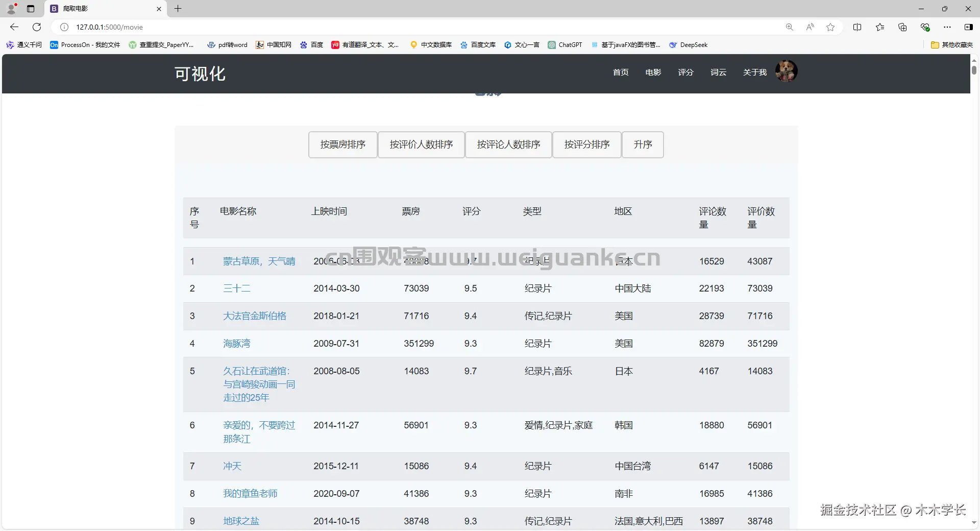Open split screen view
The height and width of the screenshot is (531, 980).
click(x=857, y=27)
